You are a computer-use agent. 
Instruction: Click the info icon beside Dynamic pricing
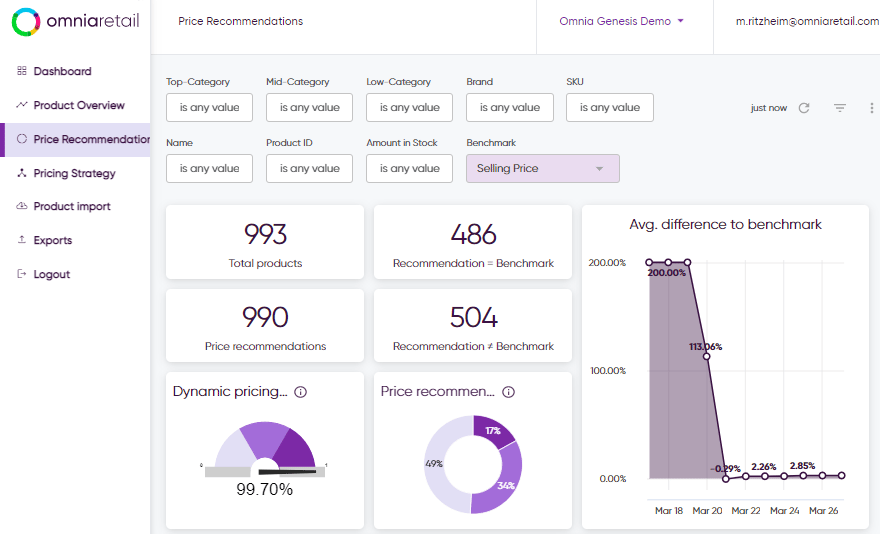point(301,392)
